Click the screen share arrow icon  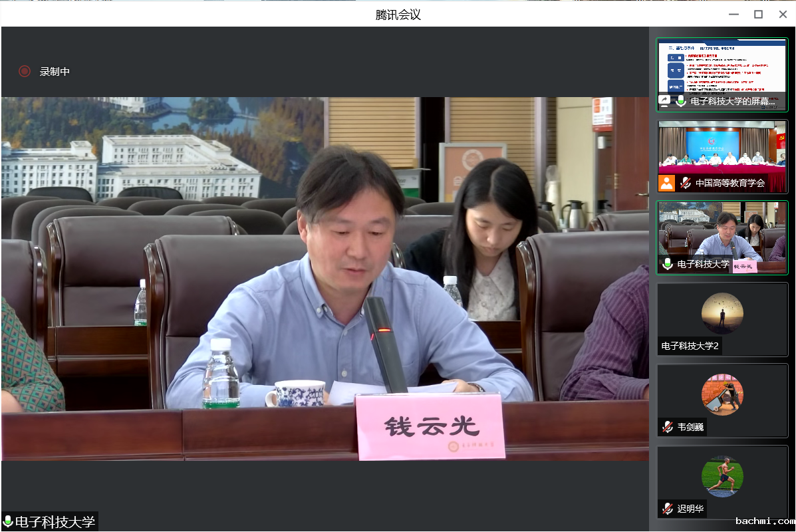coord(664,102)
